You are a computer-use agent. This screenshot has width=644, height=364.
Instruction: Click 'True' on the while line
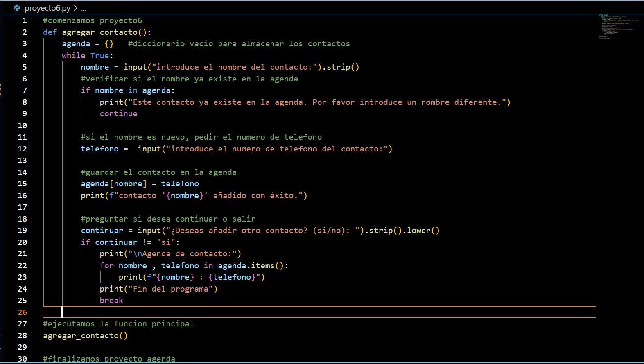tap(100, 56)
